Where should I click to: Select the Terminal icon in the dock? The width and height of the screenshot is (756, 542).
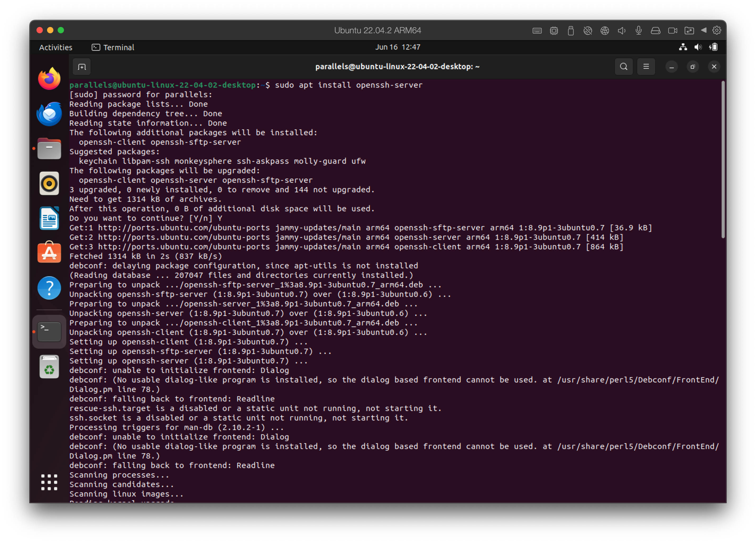(49, 331)
